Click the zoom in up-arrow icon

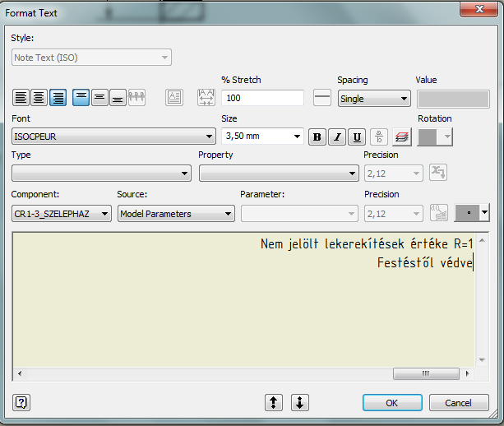click(x=274, y=402)
